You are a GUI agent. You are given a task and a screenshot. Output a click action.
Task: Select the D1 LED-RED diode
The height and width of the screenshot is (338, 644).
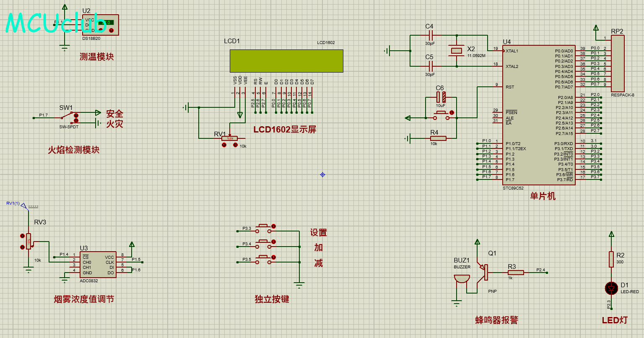coord(611,288)
